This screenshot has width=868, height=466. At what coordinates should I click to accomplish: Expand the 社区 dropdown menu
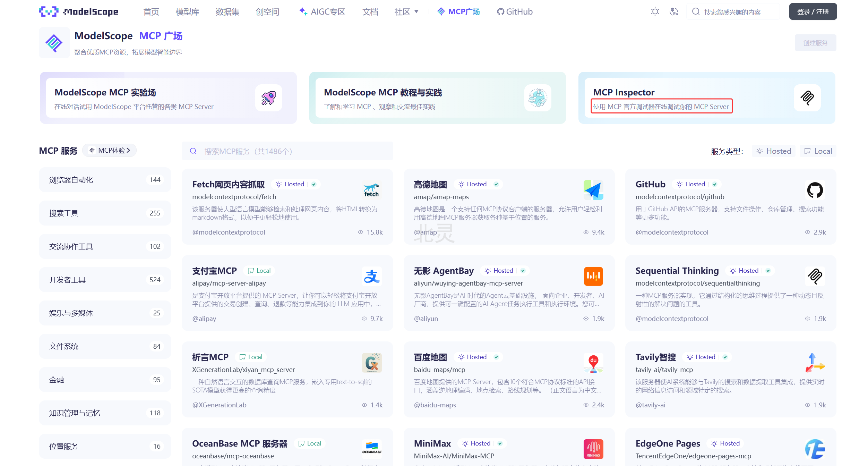[406, 12]
